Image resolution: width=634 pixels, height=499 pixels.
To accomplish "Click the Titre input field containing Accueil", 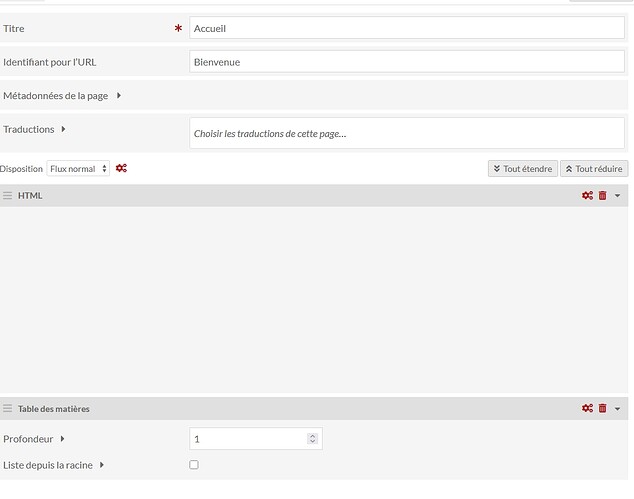I will (x=406, y=28).
